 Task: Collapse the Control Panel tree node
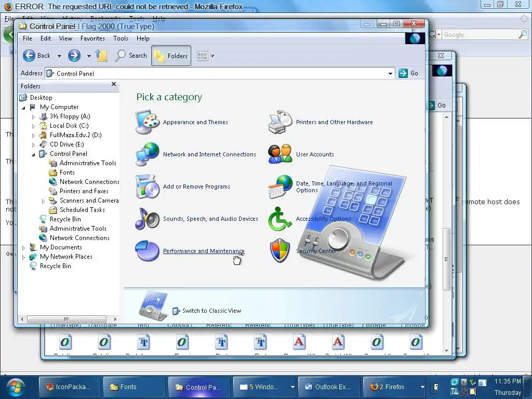point(33,154)
